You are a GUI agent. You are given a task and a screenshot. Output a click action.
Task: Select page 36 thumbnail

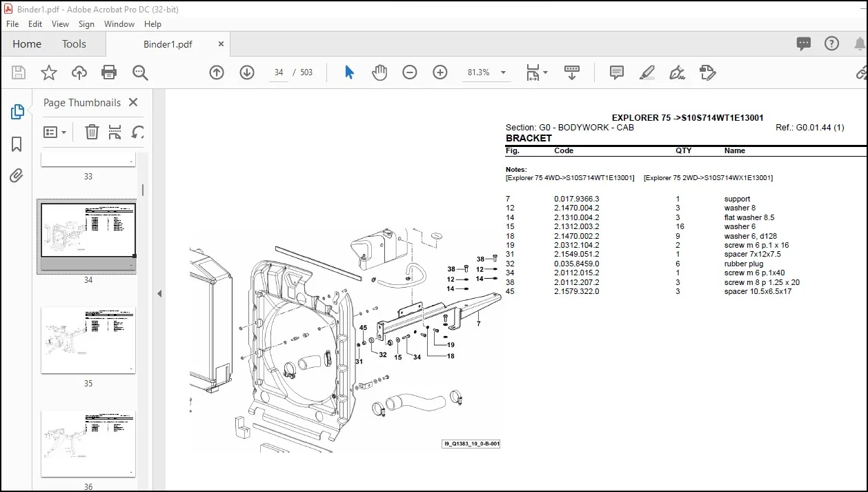pyautogui.click(x=88, y=444)
